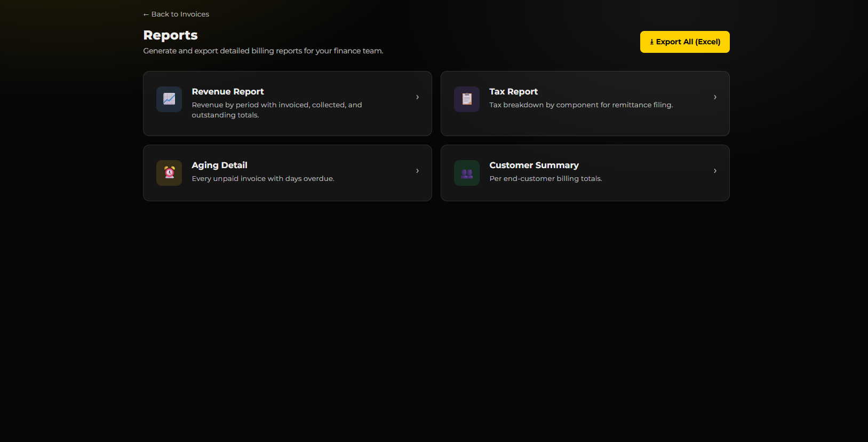Image resolution: width=868 pixels, height=442 pixels.
Task: Select the every unpaid invoice description
Action: [x=263, y=179]
